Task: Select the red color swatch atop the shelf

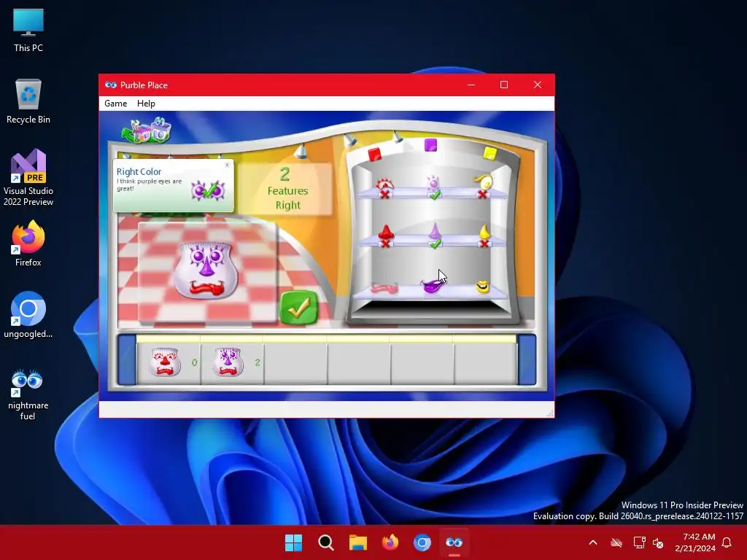Action: click(x=375, y=155)
